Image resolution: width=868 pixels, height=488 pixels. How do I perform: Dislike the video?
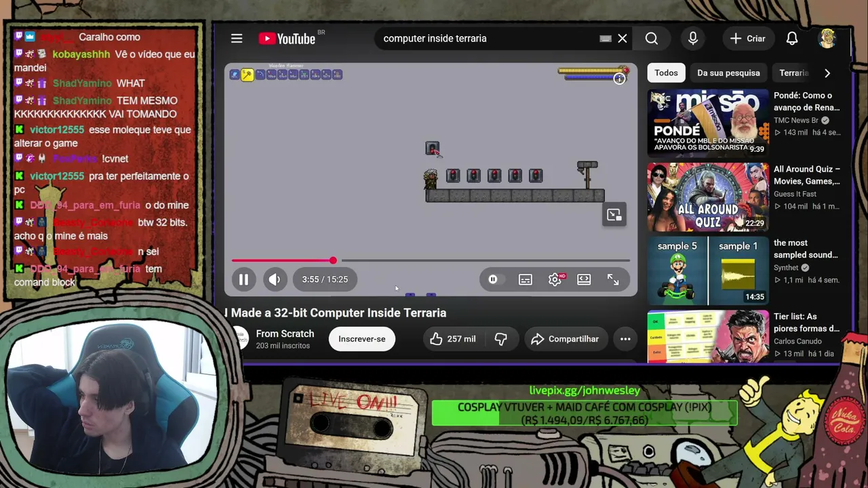(x=500, y=339)
